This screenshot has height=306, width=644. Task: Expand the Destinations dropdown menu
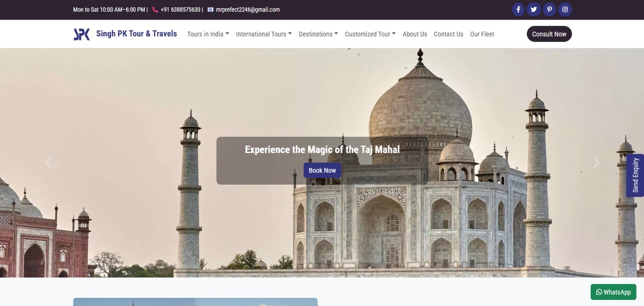tap(318, 34)
